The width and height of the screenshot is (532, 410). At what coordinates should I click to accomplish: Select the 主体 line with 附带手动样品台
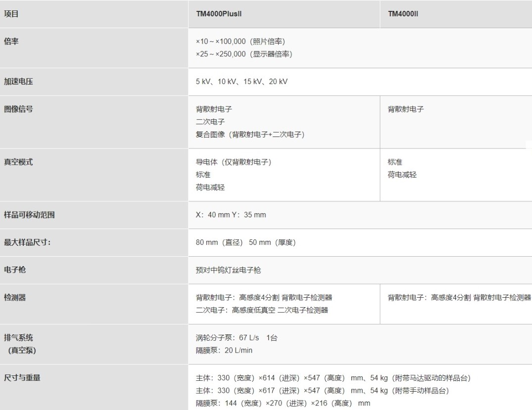tap(322, 390)
